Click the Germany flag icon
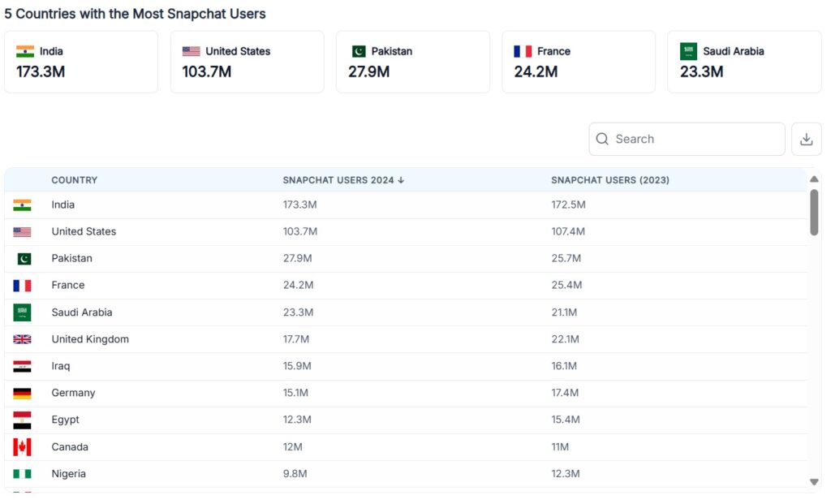The width and height of the screenshot is (831, 504). pos(22,394)
